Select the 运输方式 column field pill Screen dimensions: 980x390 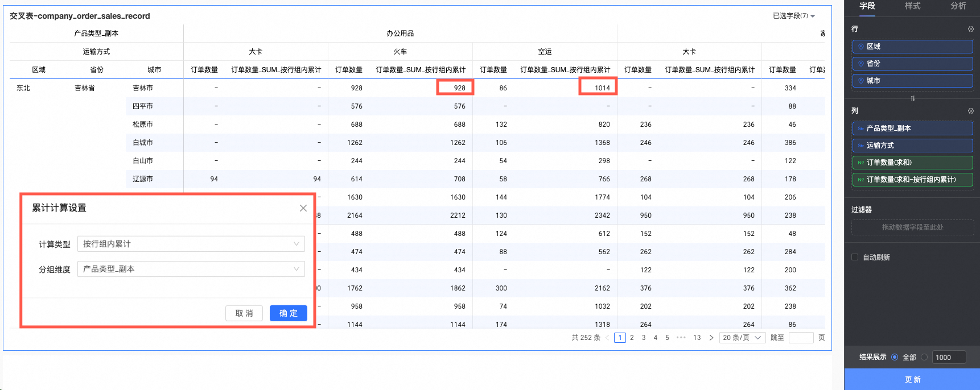[913, 146]
